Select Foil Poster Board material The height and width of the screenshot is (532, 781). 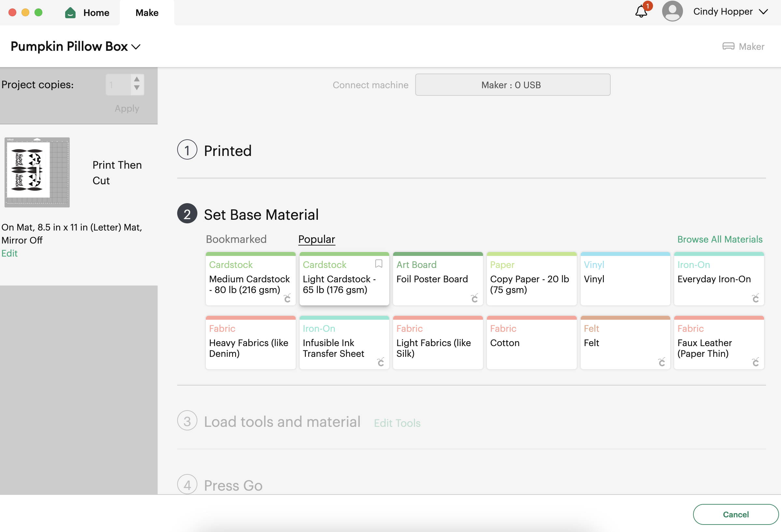[x=438, y=279]
